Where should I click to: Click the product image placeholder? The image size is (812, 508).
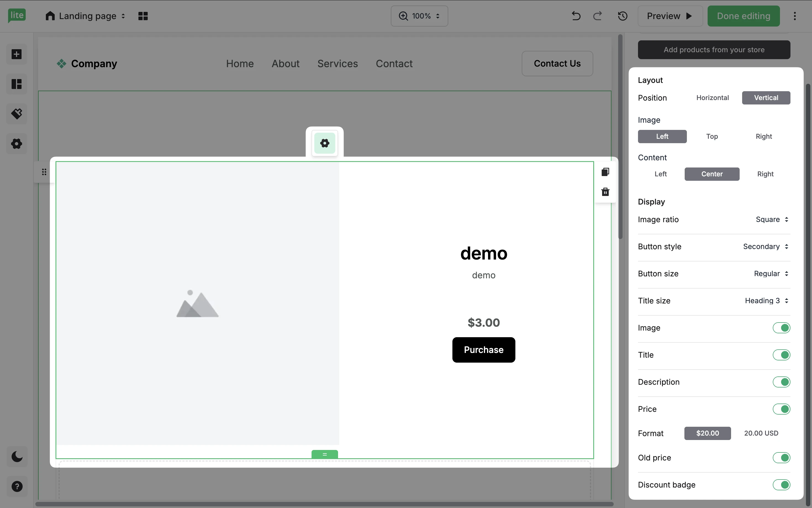click(198, 303)
